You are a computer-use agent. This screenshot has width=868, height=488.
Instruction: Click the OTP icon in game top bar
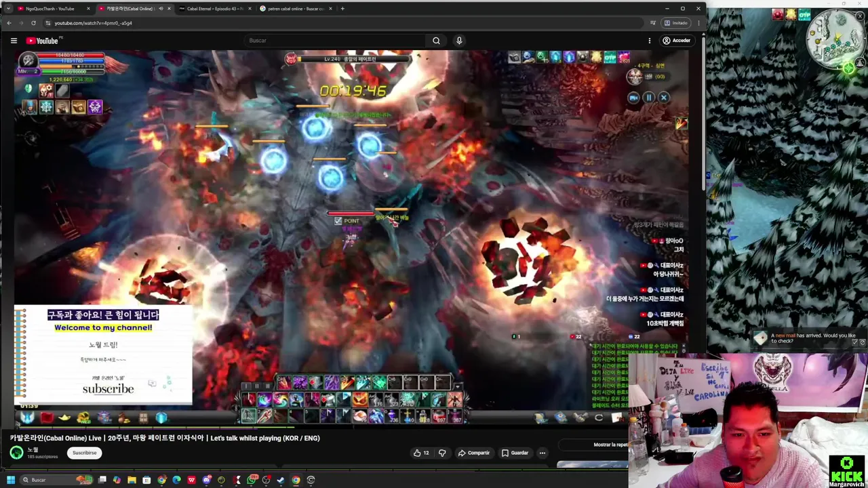coord(610,58)
